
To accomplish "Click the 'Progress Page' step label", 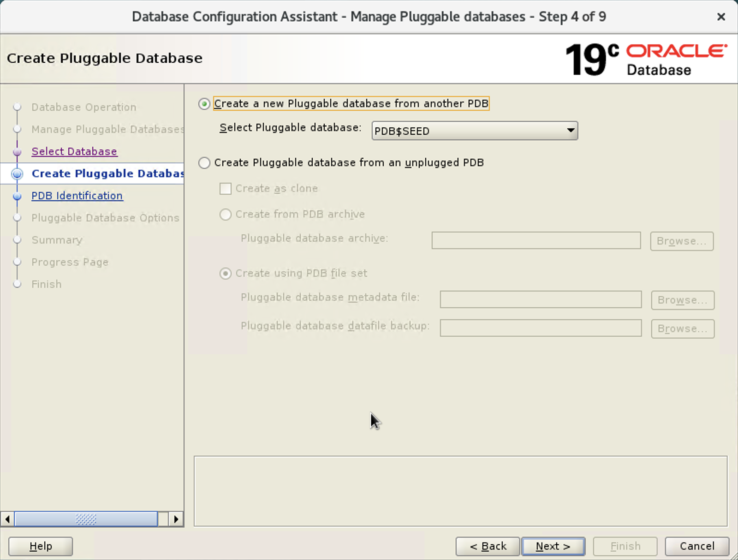I will click(70, 262).
